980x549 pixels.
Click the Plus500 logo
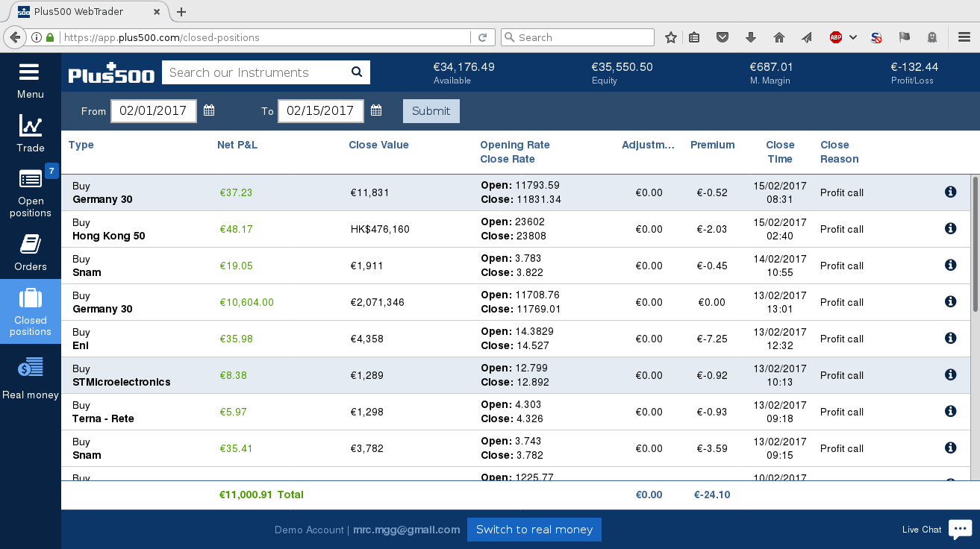(111, 72)
